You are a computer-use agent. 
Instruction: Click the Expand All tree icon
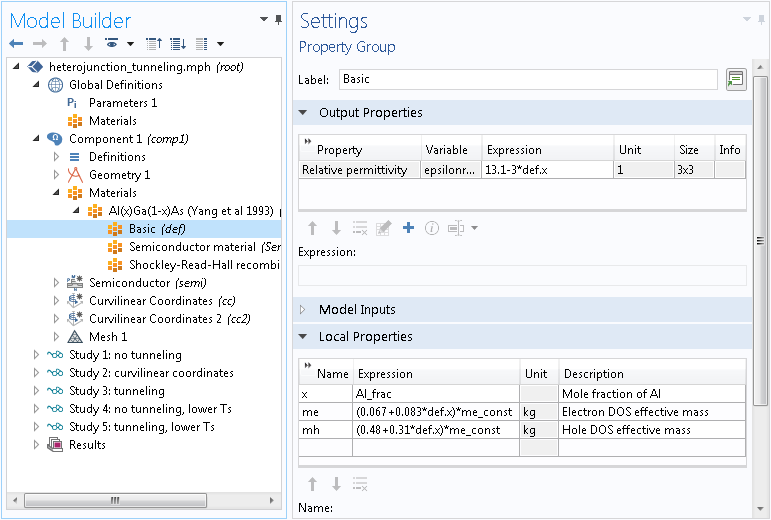(x=178, y=44)
